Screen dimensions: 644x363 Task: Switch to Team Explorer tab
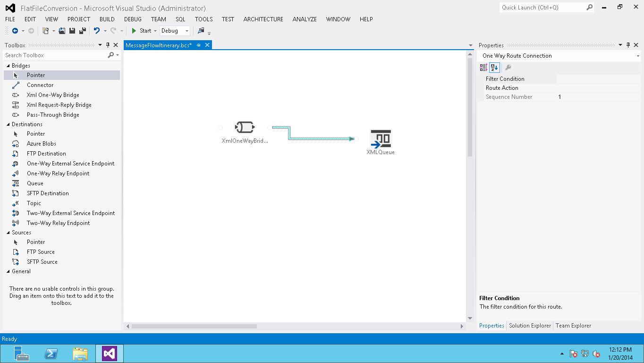pyautogui.click(x=573, y=326)
